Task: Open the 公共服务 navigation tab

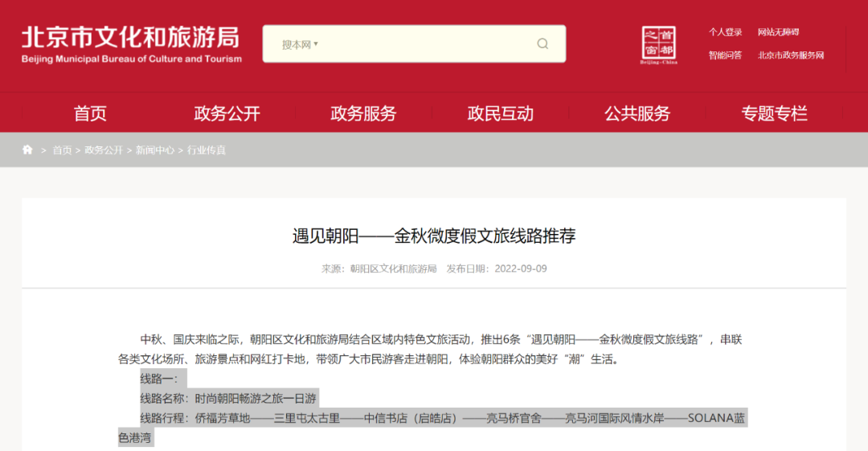Action: coord(637,113)
